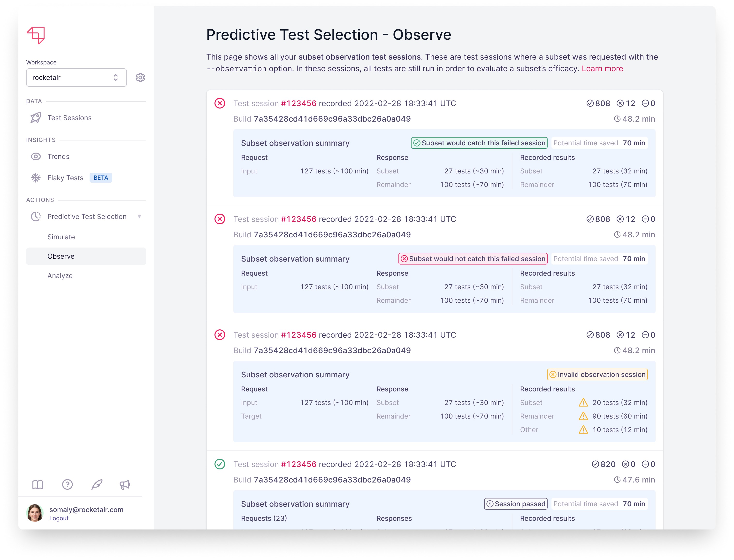
Task: Switch to the Simulate page
Action: click(x=61, y=237)
